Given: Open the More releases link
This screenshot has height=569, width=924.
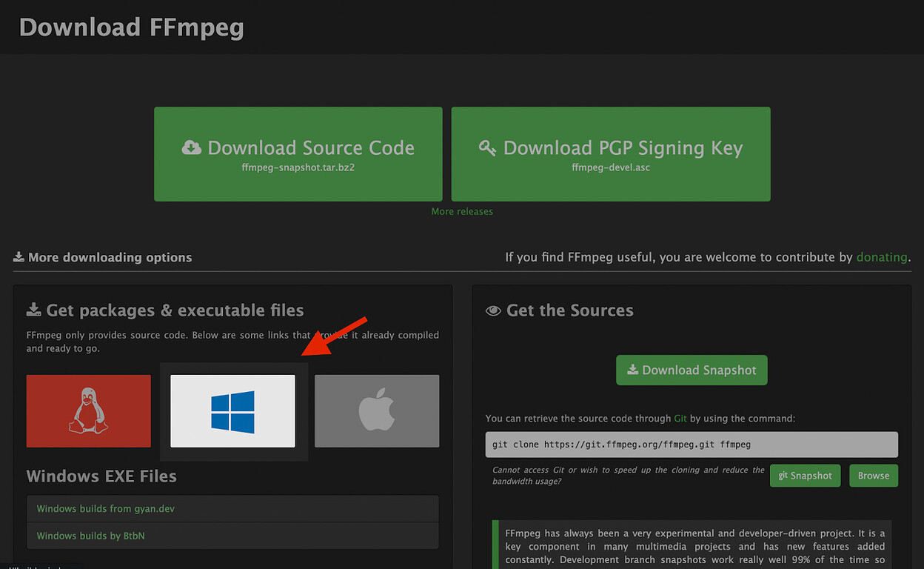Looking at the screenshot, I should (x=462, y=211).
